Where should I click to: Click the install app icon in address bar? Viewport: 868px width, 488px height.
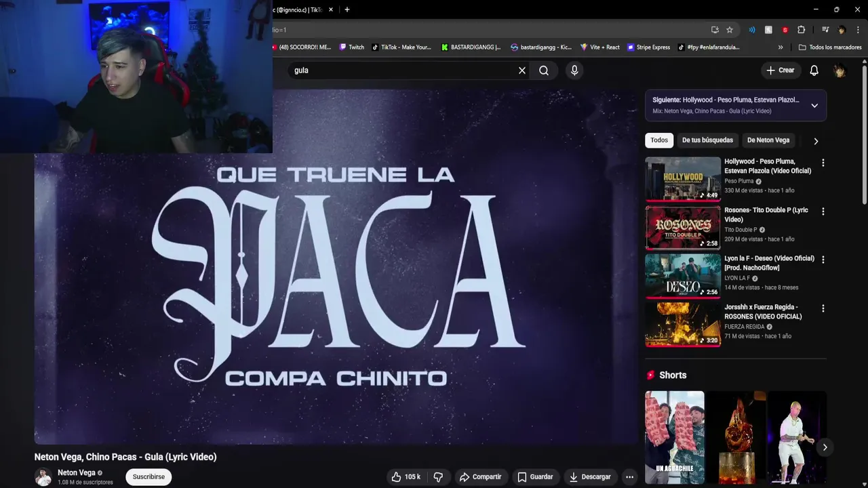click(x=715, y=30)
